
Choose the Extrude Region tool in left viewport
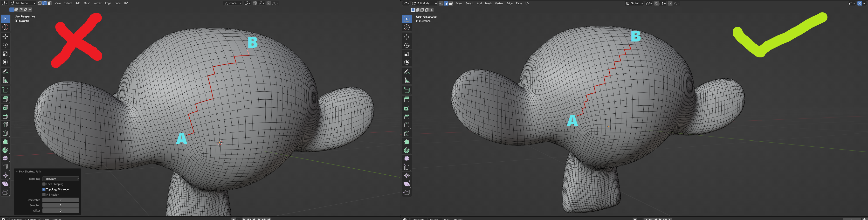click(5, 99)
